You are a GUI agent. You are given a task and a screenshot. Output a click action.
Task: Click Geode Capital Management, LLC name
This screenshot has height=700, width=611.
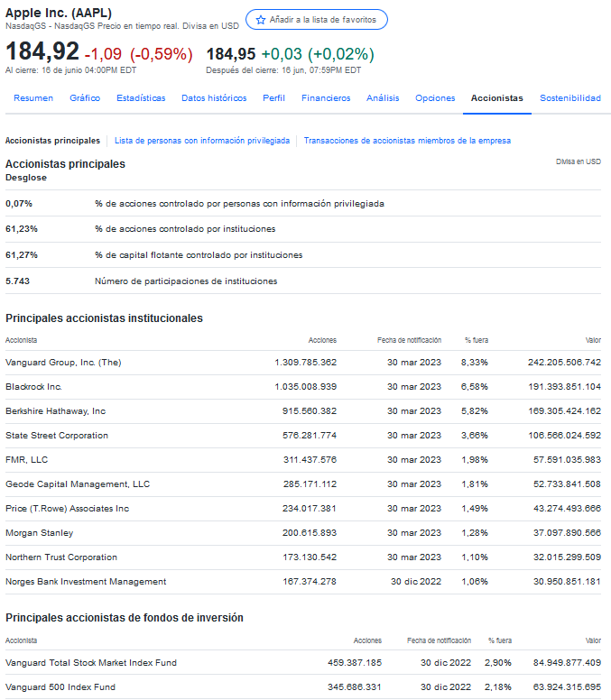pos(78,484)
